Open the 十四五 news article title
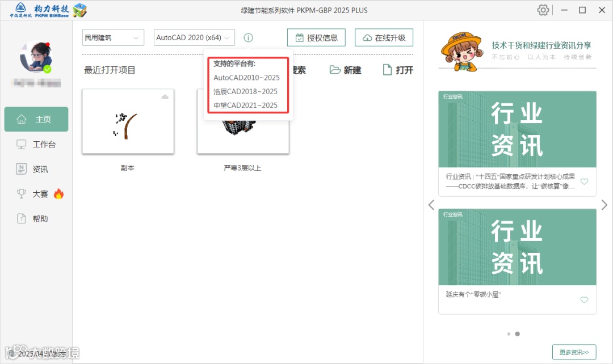 click(x=510, y=181)
